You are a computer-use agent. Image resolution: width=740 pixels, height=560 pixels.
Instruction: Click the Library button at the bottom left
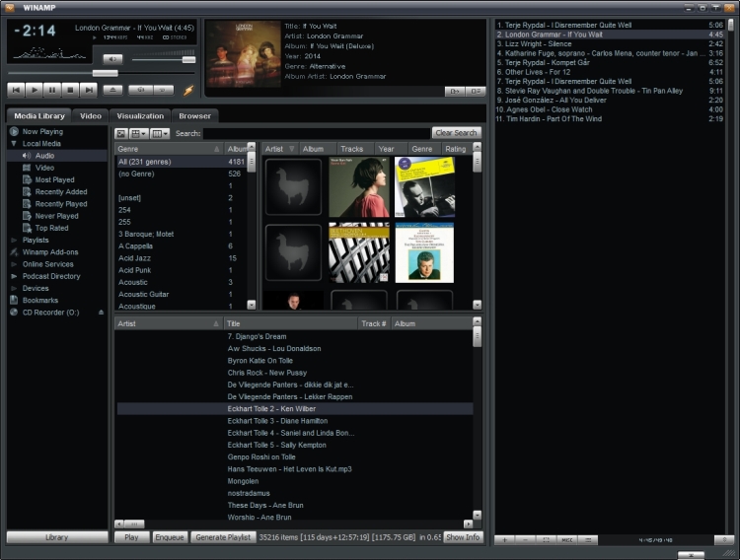[57, 537]
